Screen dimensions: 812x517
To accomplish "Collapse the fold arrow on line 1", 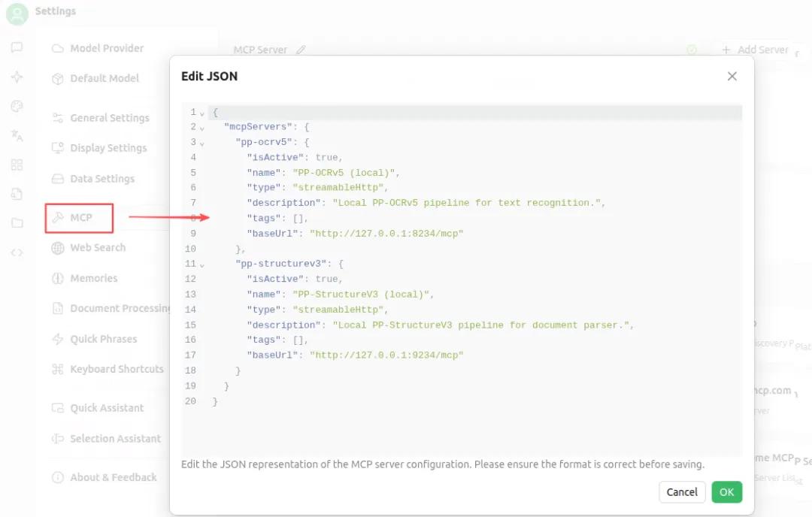I will 202,113.
